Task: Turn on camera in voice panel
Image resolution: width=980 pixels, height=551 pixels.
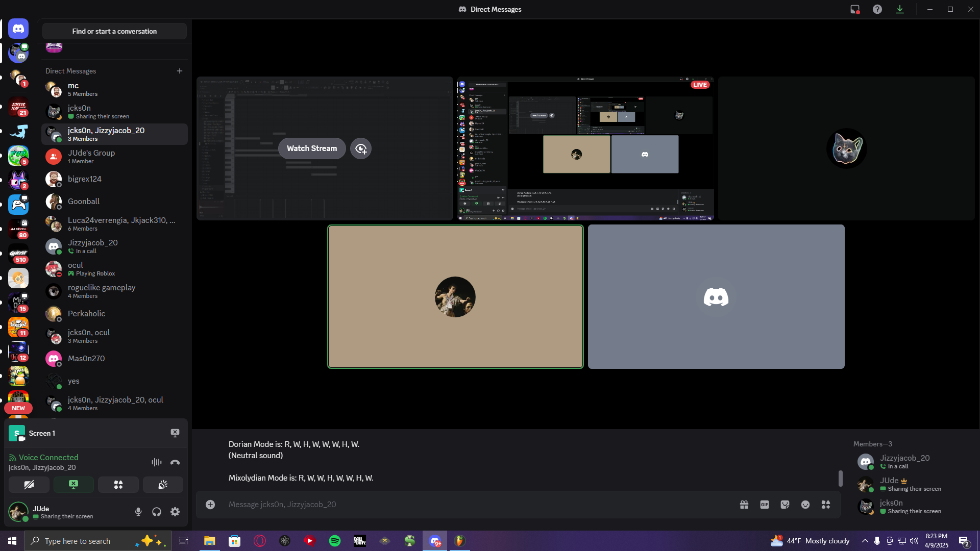Action: tap(29, 485)
